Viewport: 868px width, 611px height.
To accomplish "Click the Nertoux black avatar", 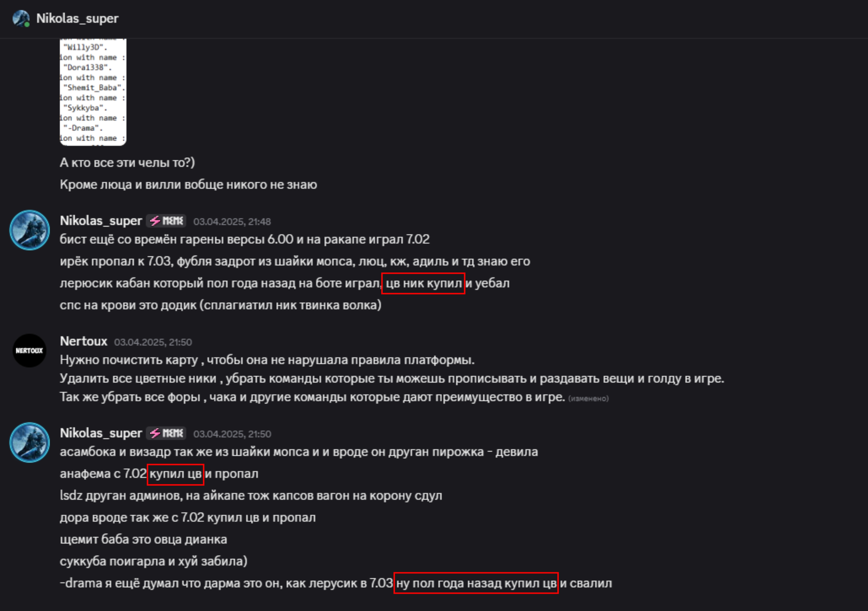I will (x=30, y=350).
